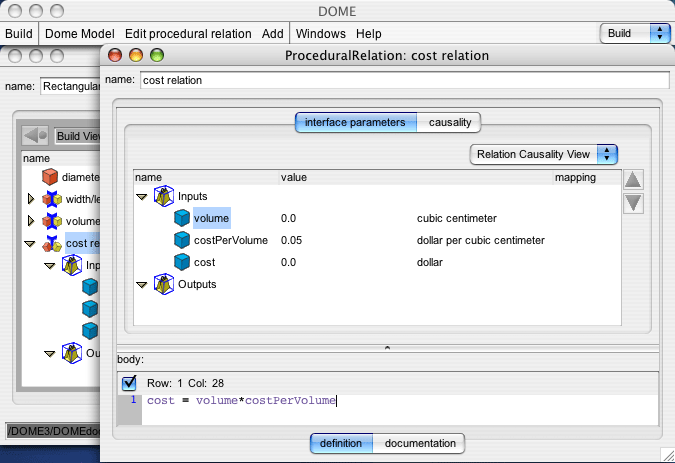Switch to the causality tab
Image resolution: width=675 pixels, height=463 pixels.
449,122
